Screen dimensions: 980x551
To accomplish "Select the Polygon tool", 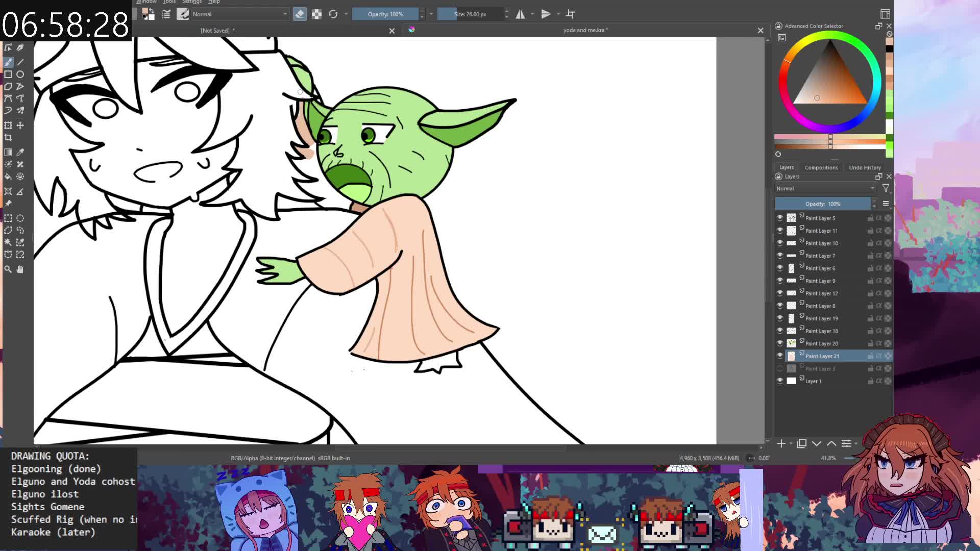I will [8, 86].
